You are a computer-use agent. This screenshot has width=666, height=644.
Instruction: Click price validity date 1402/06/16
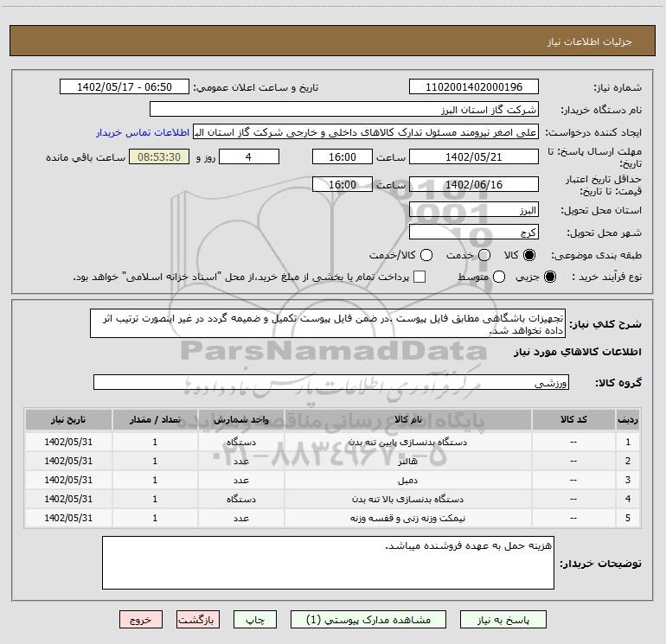tap(474, 185)
